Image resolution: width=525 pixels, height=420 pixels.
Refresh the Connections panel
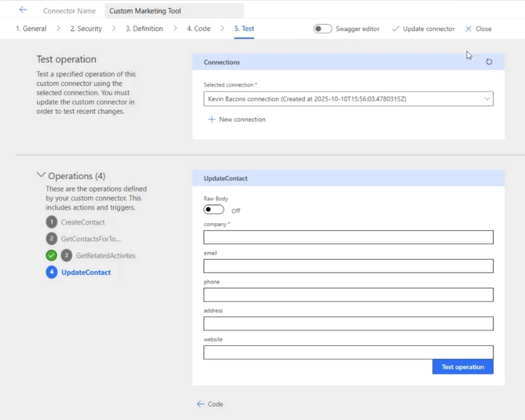[x=489, y=61]
